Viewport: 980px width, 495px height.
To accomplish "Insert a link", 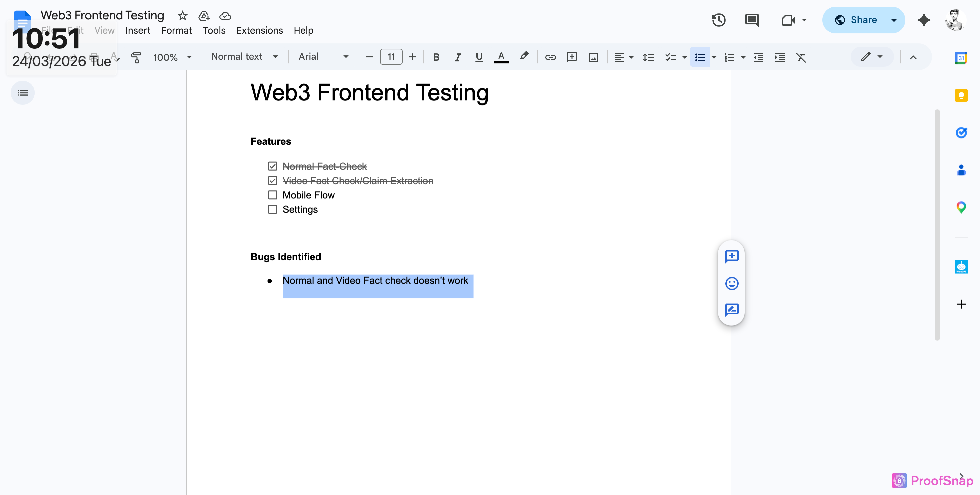I will click(x=550, y=57).
